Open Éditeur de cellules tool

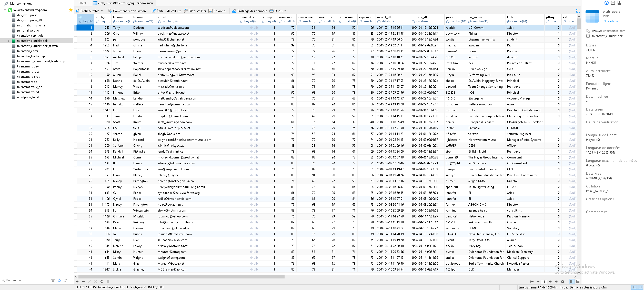pyautogui.click(x=167, y=11)
